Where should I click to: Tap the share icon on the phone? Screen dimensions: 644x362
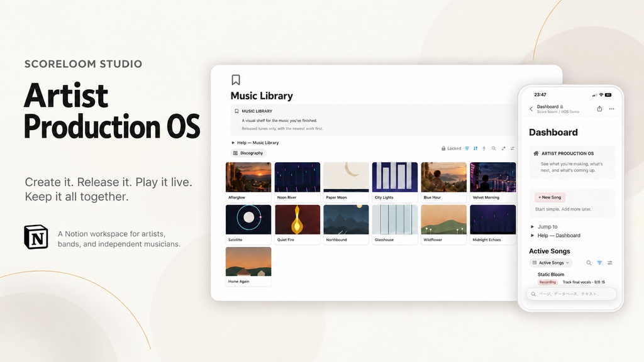(599, 109)
